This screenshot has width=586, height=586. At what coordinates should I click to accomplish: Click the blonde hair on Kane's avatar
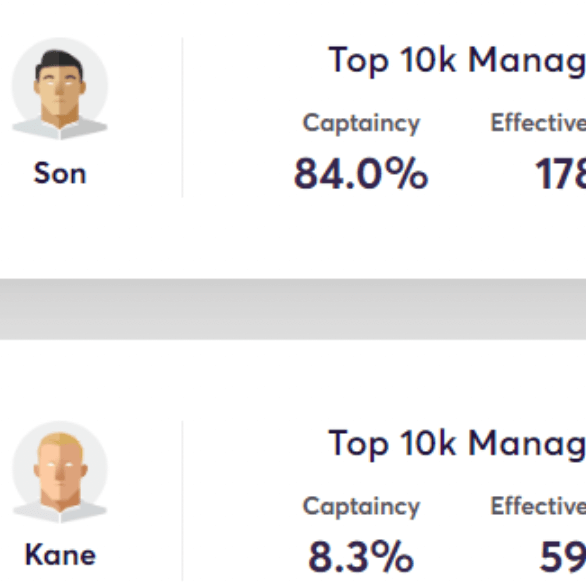pyautogui.click(x=61, y=441)
